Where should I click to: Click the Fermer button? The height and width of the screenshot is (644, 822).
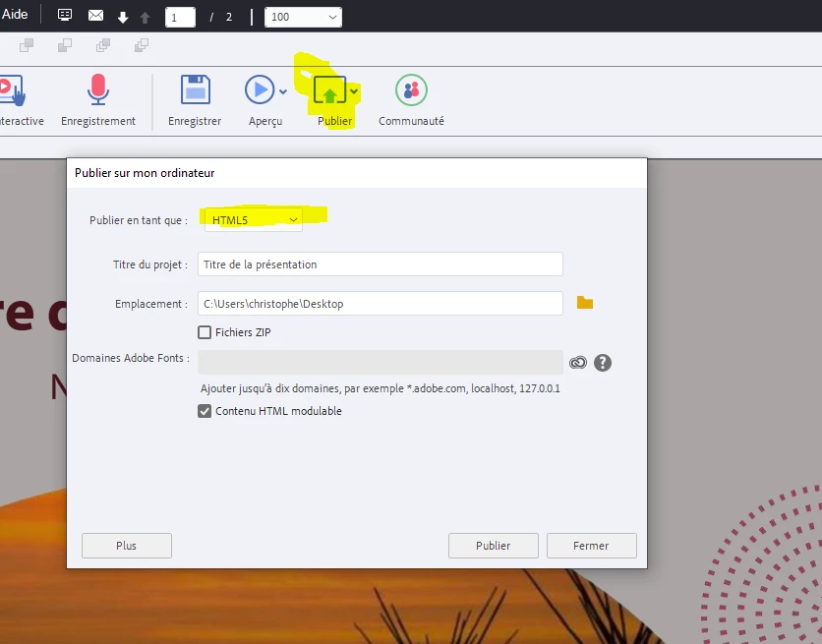591,546
